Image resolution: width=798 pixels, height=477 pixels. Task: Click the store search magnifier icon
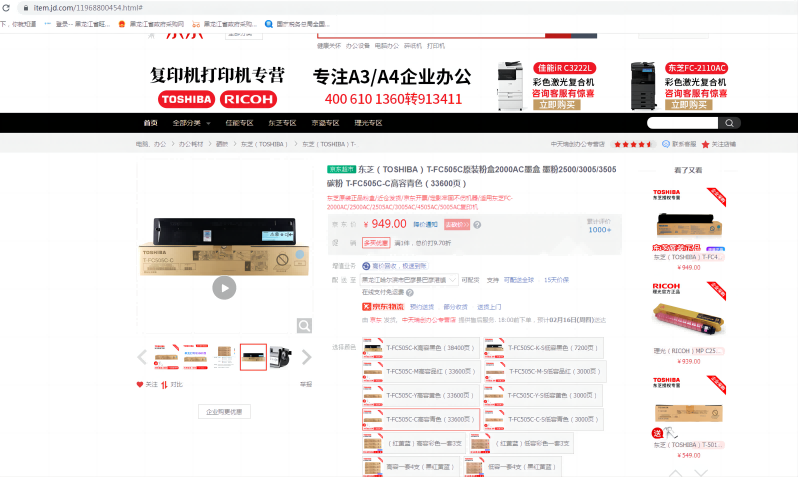click(x=729, y=123)
